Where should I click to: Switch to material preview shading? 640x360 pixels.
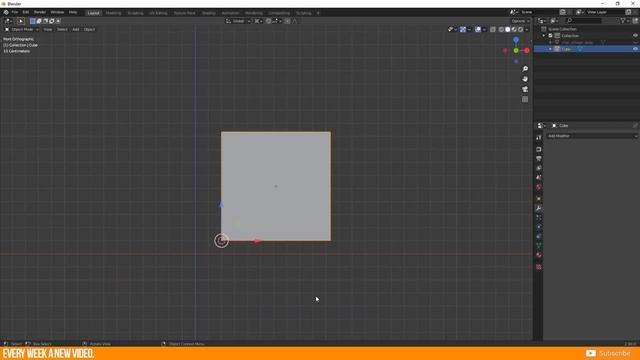[514, 29]
